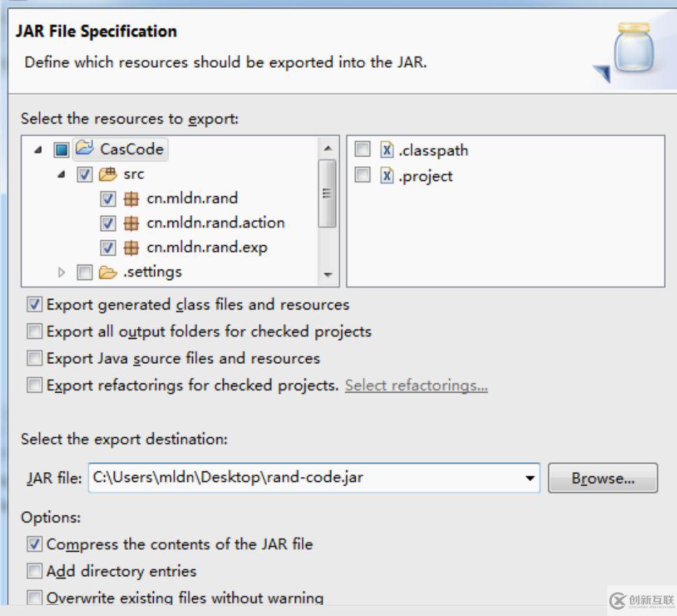Click the src source folder icon
The width and height of the screenshot is (677, 616).
(108, 175)
